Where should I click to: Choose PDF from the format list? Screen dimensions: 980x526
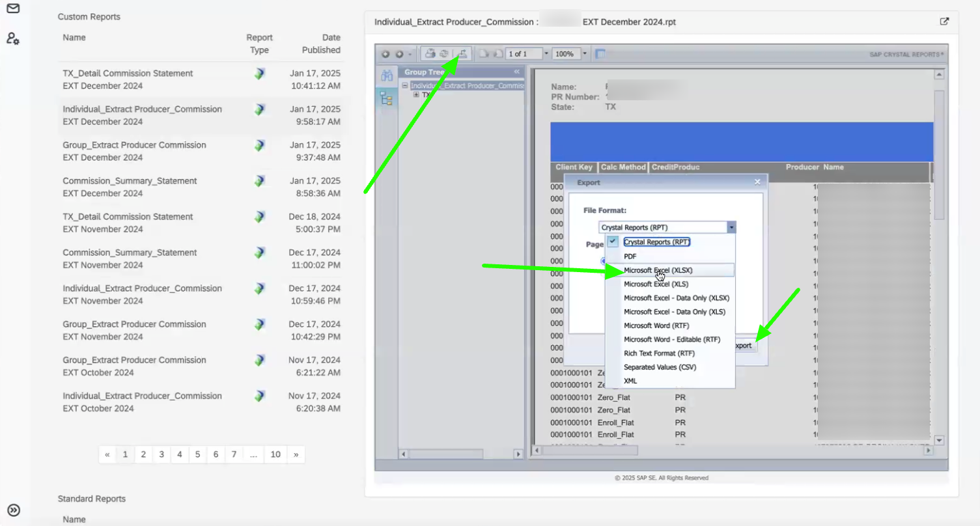click(630, 256)
